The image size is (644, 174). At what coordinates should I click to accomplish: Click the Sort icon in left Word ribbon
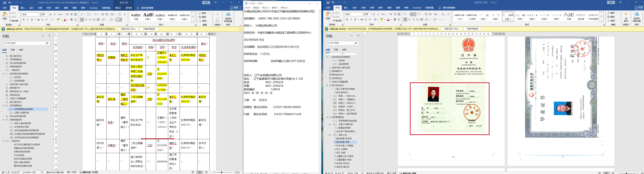tap(120, 15)
